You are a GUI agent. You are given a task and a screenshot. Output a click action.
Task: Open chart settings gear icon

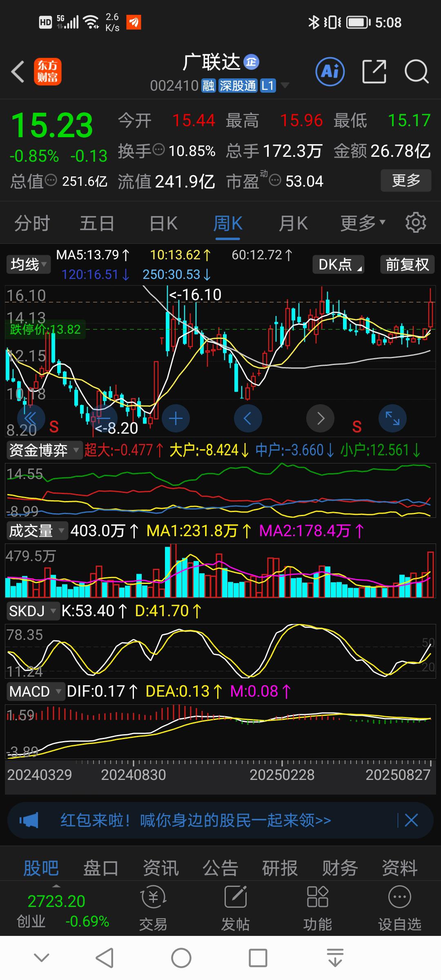[x=416, y=223]
